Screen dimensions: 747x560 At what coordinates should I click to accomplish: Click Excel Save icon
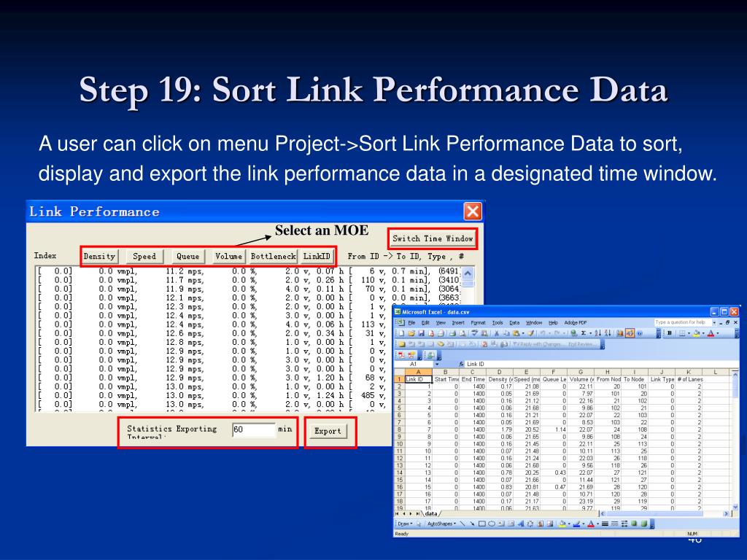point(422,332)
